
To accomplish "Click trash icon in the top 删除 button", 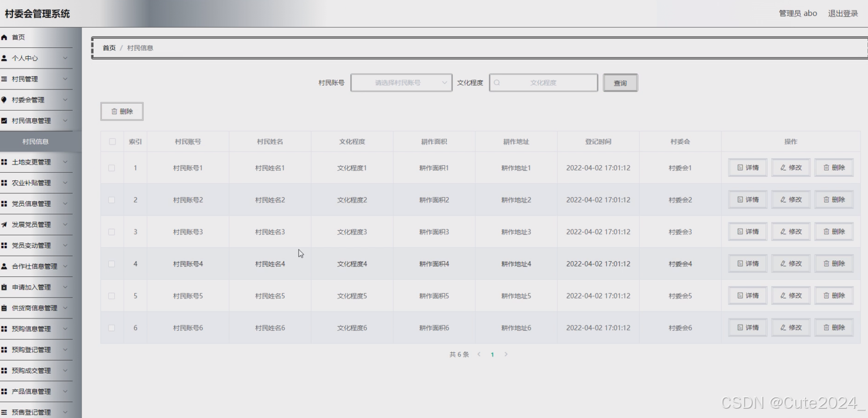I will click(114, 111).
